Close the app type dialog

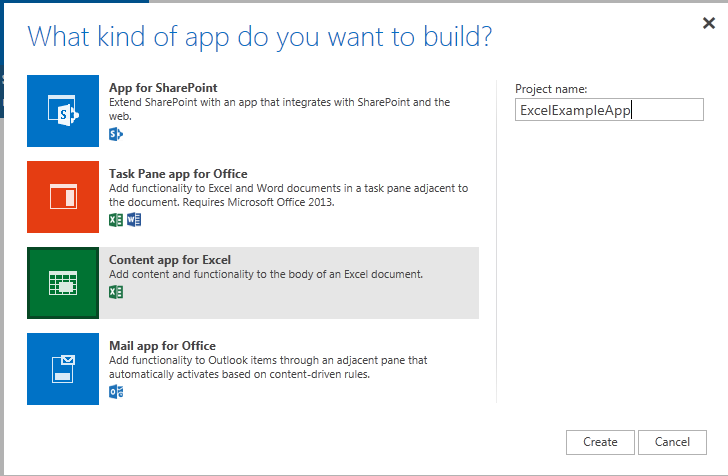708,23
